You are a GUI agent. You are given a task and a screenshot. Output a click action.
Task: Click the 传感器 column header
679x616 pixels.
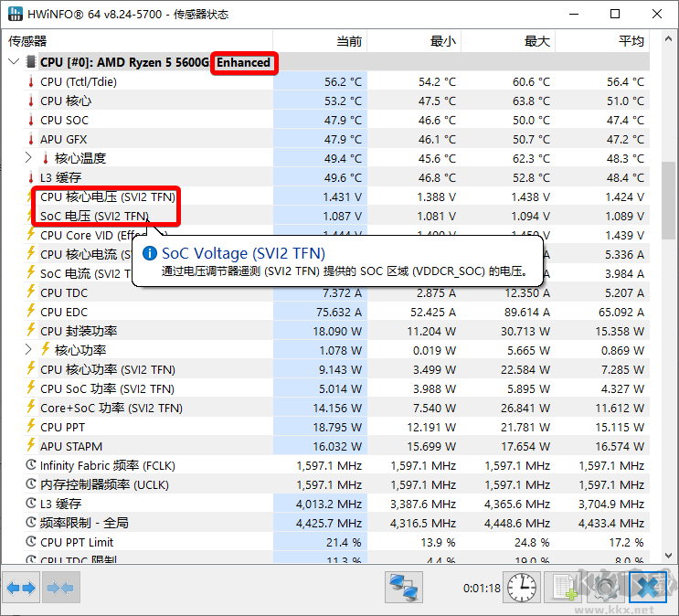coord(27,41)
